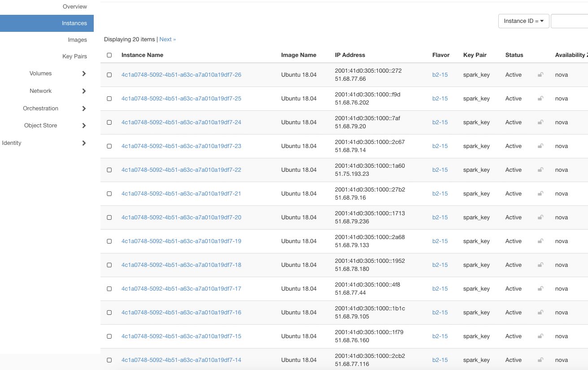Image resolution: width=588 pixels, height=370 pixels.
Task: Open the Instance ID filter dropdown
Action: pyautogui.click(x=523, y=21)
